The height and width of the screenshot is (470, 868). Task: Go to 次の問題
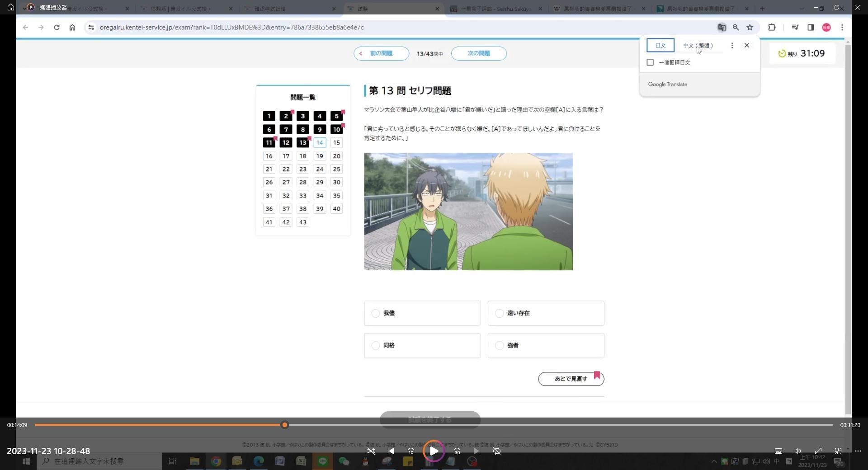click(x=479, y=53)
